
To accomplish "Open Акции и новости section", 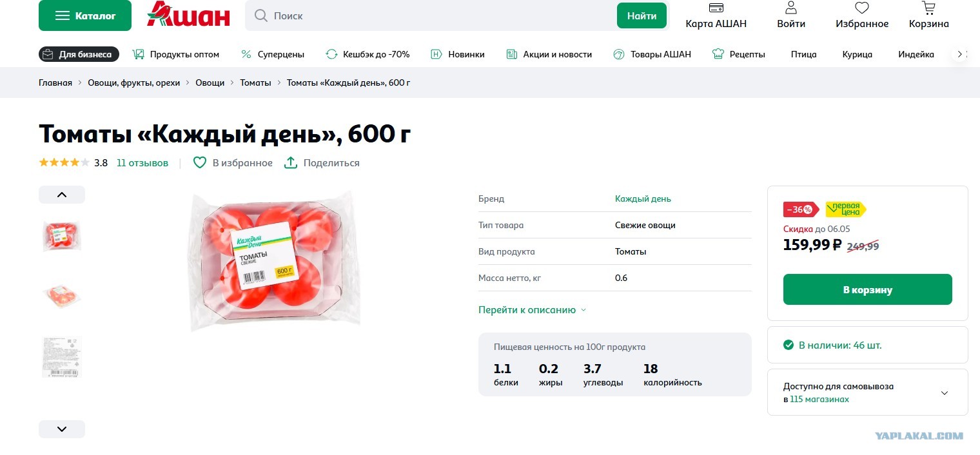I will (549, 54).
